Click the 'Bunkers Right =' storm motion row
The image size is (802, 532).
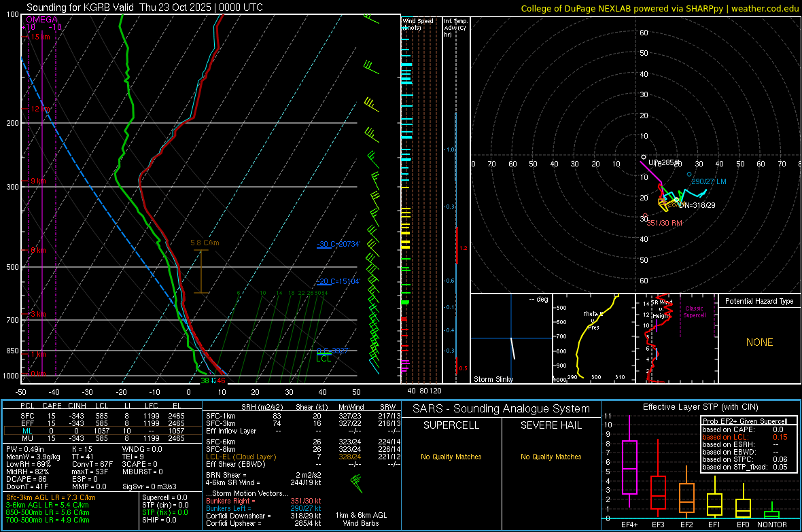[x=264, y=501]
